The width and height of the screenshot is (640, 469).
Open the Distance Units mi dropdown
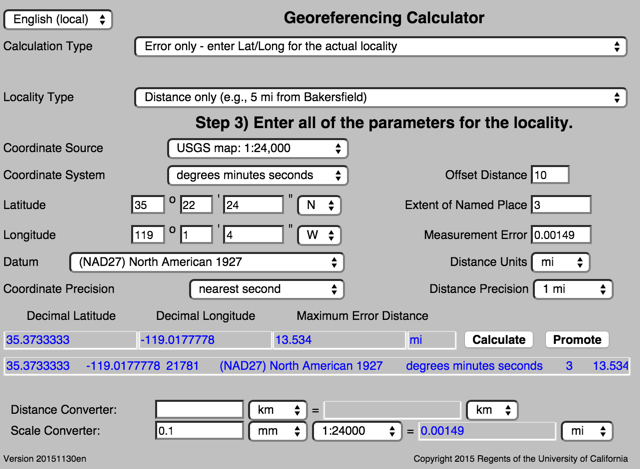pos(557,262)
